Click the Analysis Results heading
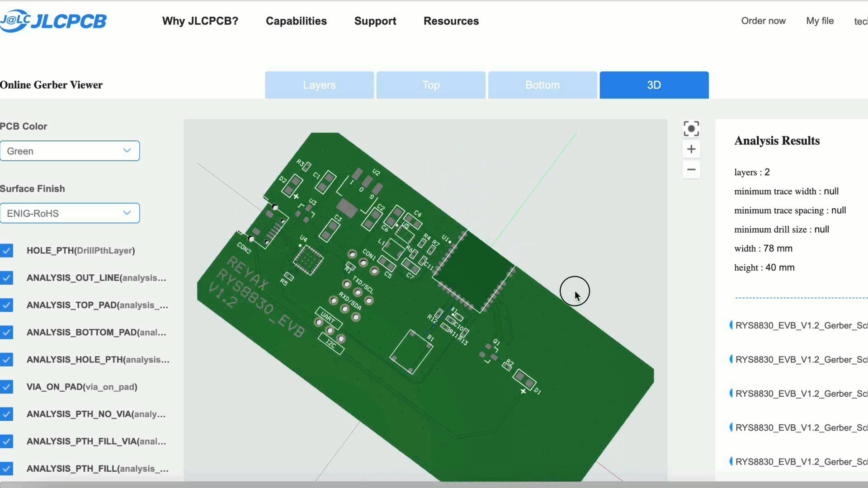This screenshot has height=488, width=868. (777, 141)
